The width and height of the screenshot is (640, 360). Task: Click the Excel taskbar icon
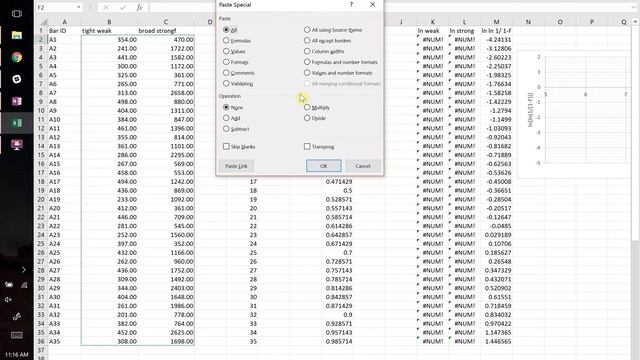(17, 123)
